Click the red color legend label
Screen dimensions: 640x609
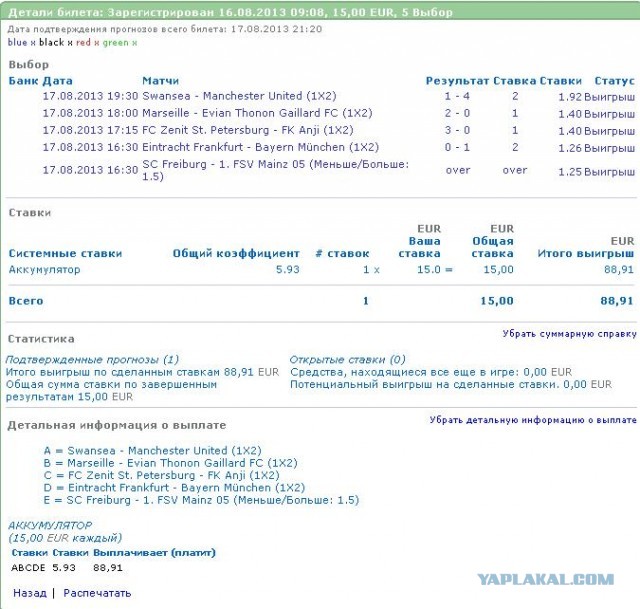[83, 43]
